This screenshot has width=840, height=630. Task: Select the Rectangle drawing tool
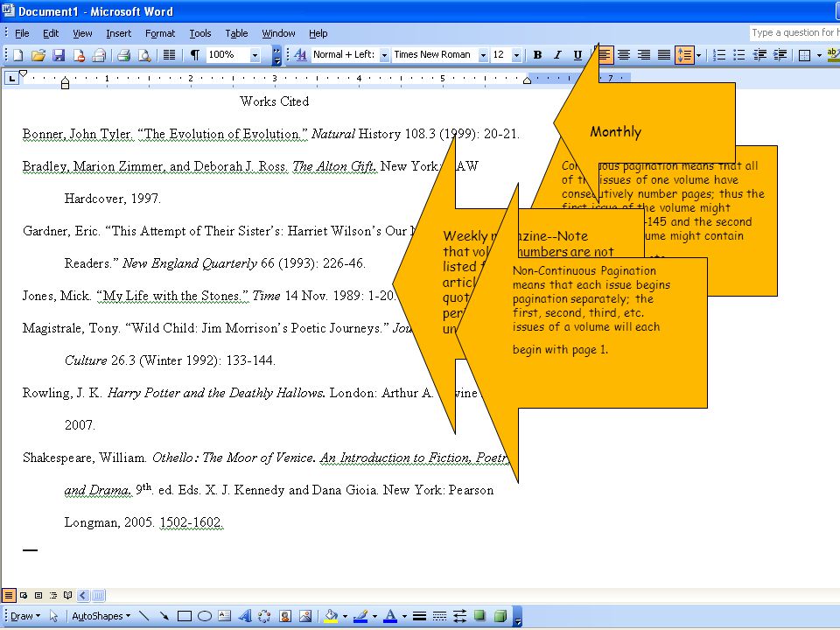click(185, 616)
